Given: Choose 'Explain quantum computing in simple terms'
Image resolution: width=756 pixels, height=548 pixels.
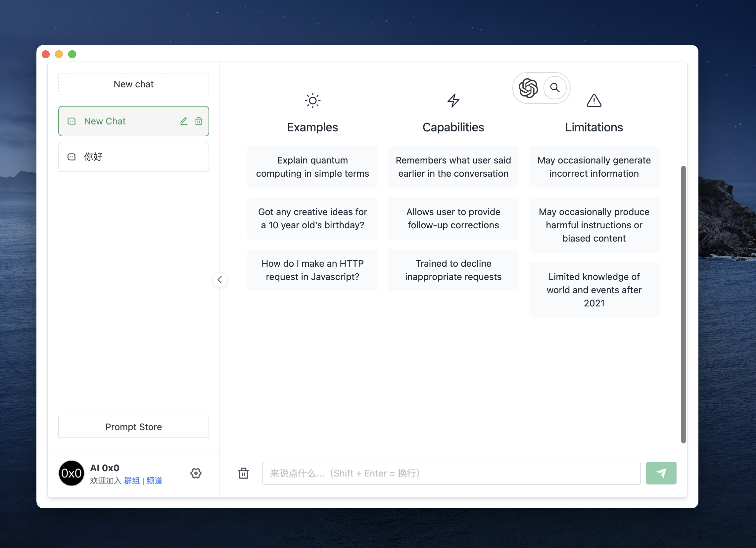Looking at the screenshot, I should 312,167.
